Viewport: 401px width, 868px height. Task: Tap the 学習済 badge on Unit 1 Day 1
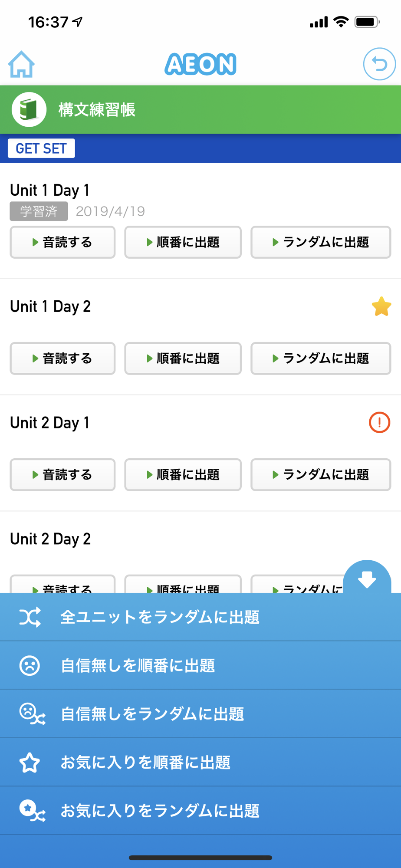(x=39, y=211)
